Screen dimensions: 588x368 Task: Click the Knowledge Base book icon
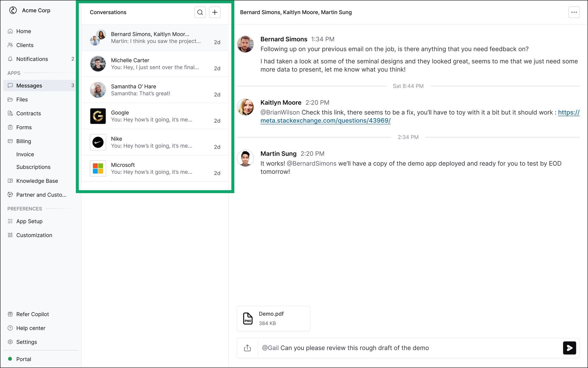(10, 181)
